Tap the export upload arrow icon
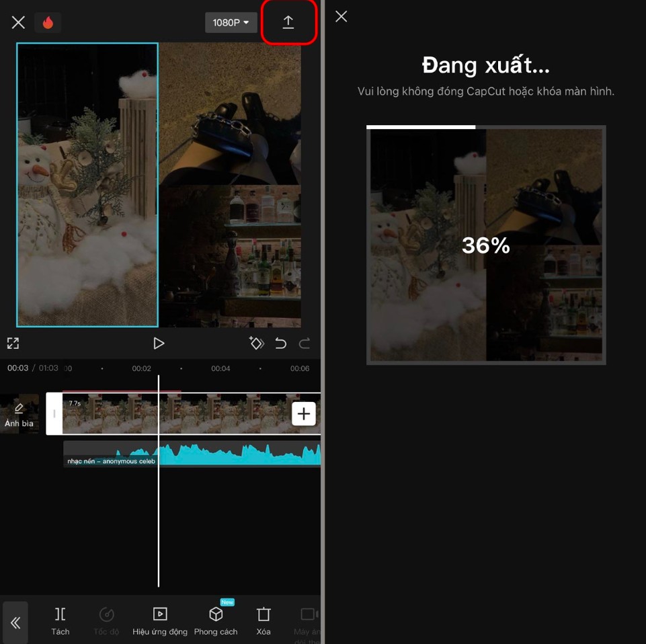Image resolution: width=646 pixels, height=644 pixels. click(288, 22)
